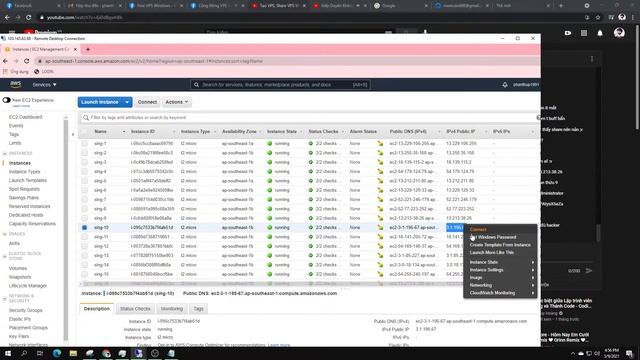Open EC2 Dashboard in sidebar
The image size is (640, 360).
click(x=25, y=117)
